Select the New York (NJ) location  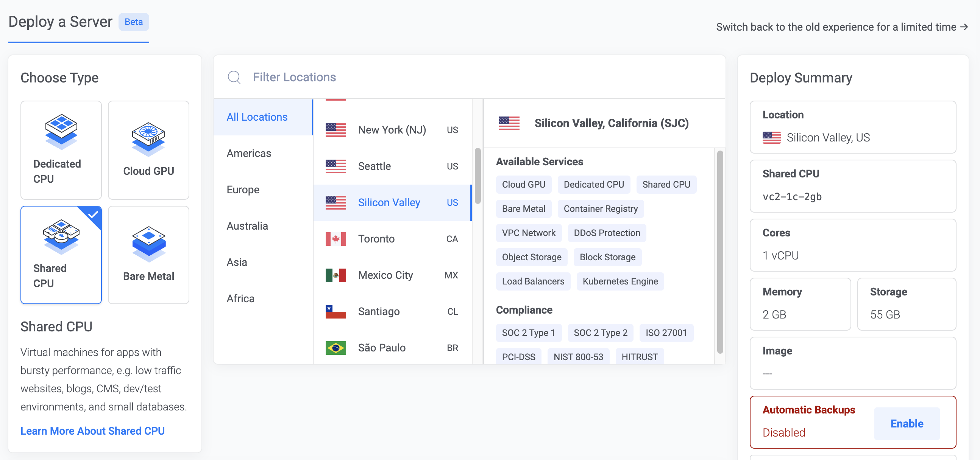coord(392,130)
